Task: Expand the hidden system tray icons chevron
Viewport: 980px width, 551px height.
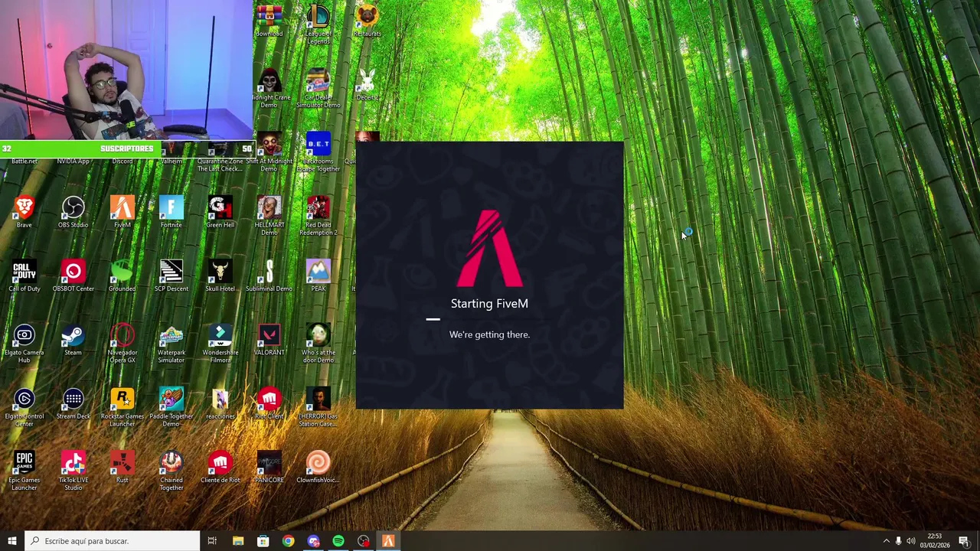Action: 887,541
